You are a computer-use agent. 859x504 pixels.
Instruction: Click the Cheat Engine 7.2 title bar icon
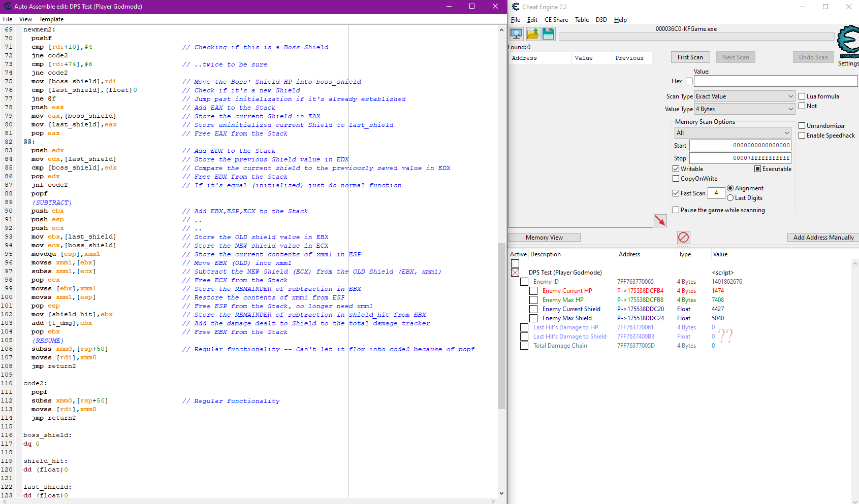pyautogui.click(x=516, y=7)
